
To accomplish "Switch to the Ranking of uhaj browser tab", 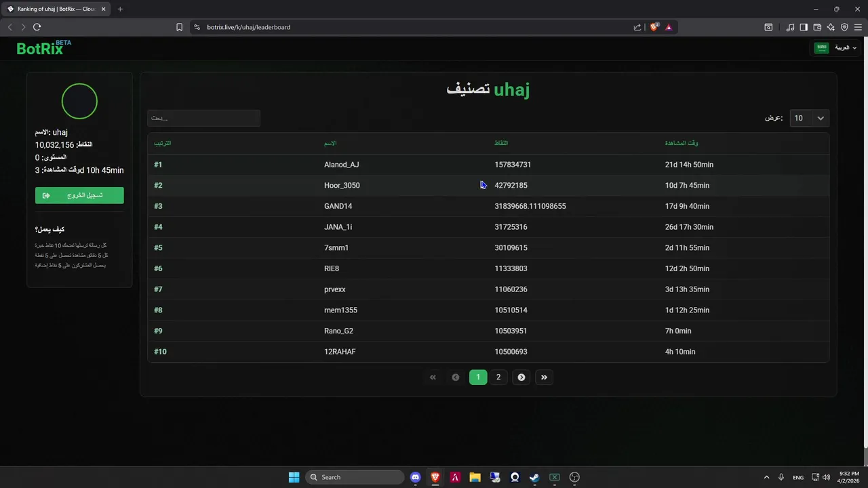I will [x=56, y=9].
